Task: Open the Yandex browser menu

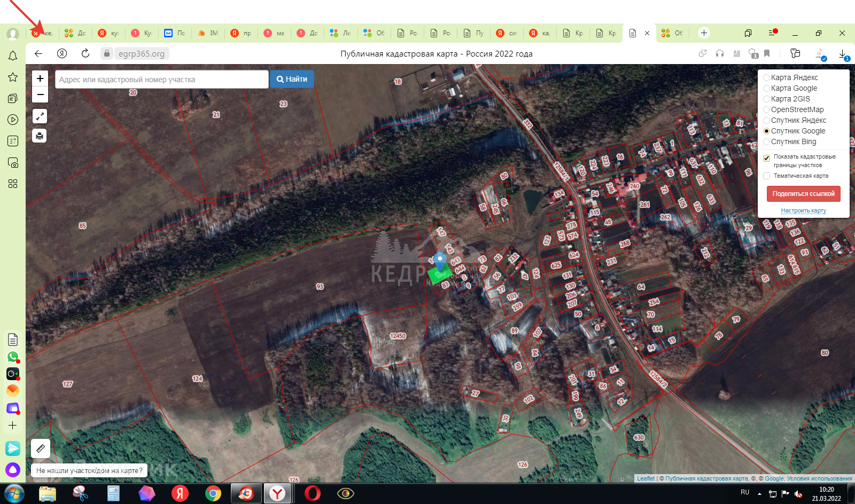Action: coord(772,33)
